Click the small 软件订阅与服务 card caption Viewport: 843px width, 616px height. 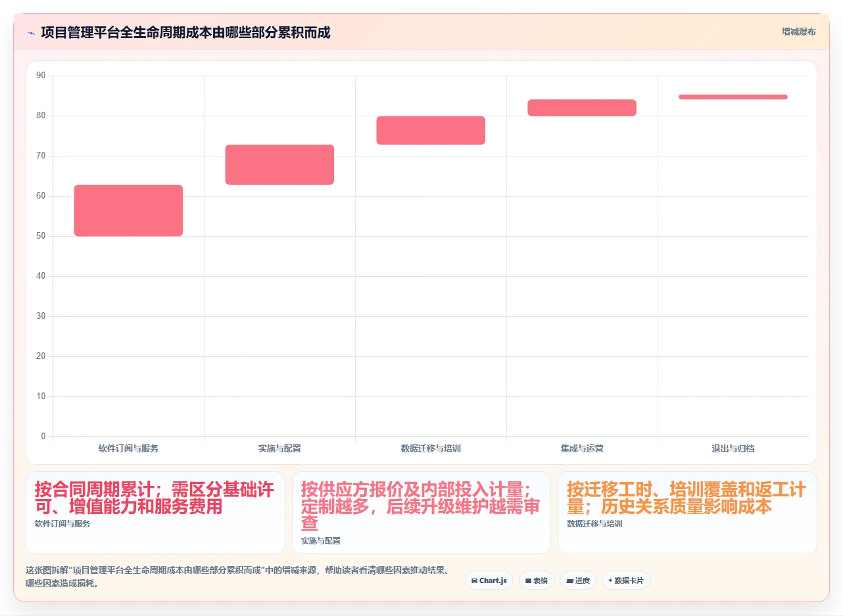[62, 524]
